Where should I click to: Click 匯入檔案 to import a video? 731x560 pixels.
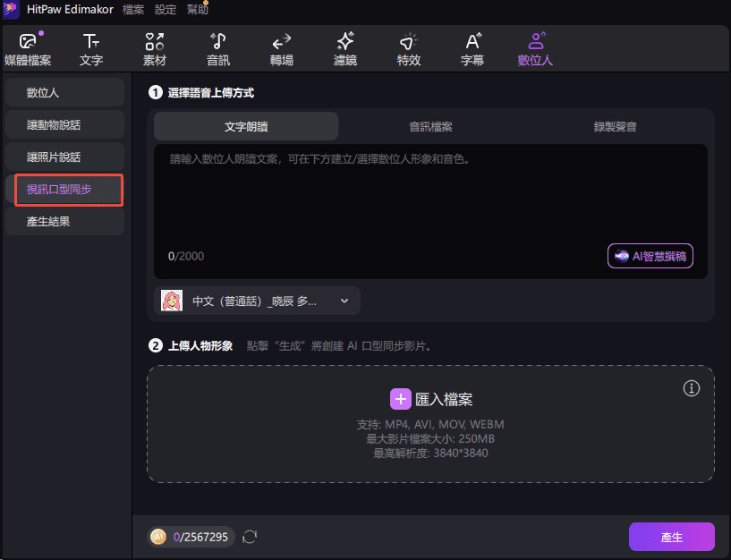click(x=431, y=399)
